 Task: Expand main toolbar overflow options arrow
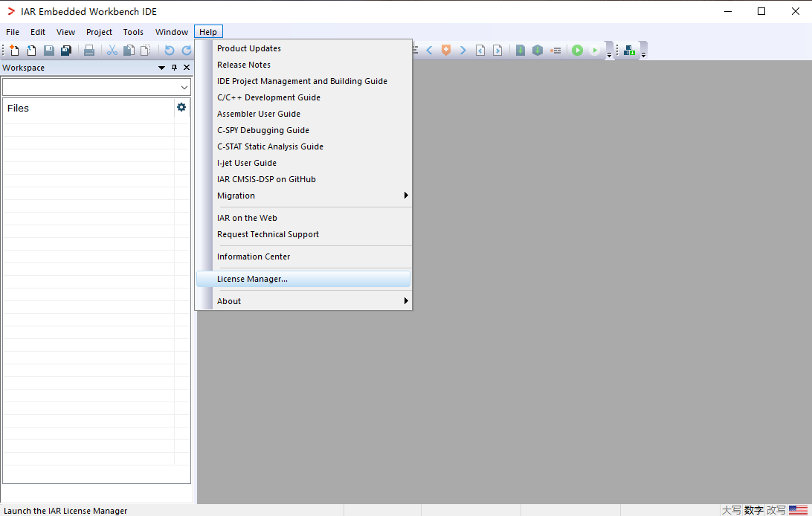click(609, 54)
